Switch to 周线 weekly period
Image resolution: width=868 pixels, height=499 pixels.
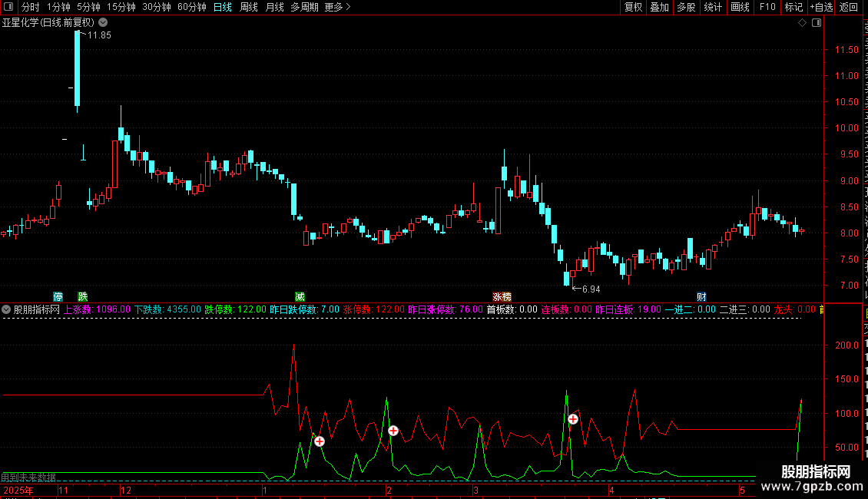(x=249, y=7)
